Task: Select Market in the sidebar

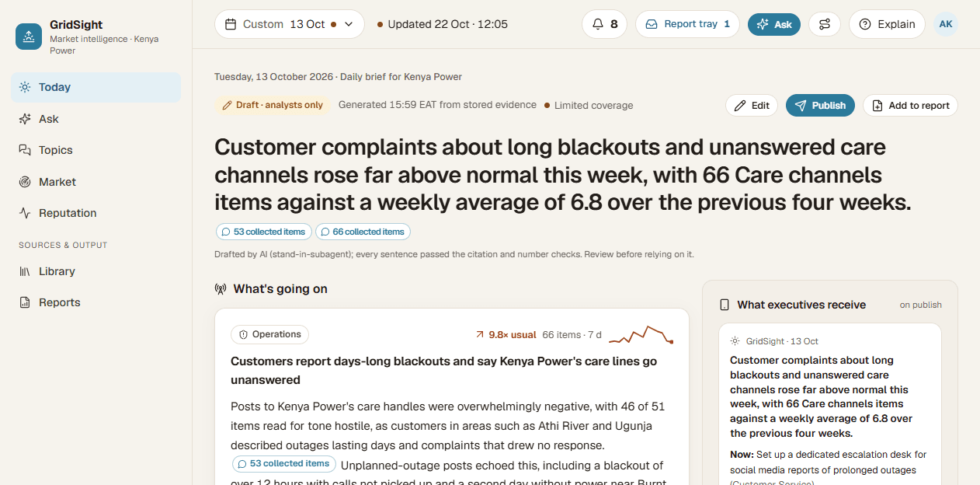Action: (x=96, y=182)
